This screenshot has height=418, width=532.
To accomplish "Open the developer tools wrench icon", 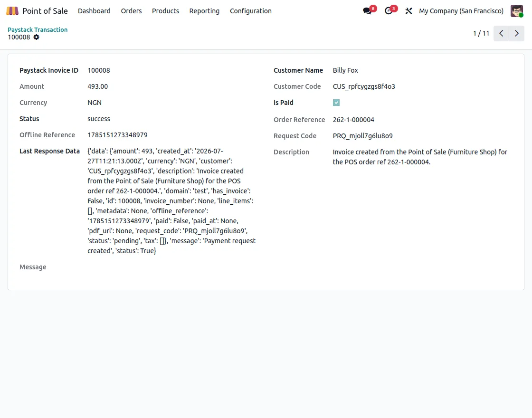I will 408,11.
